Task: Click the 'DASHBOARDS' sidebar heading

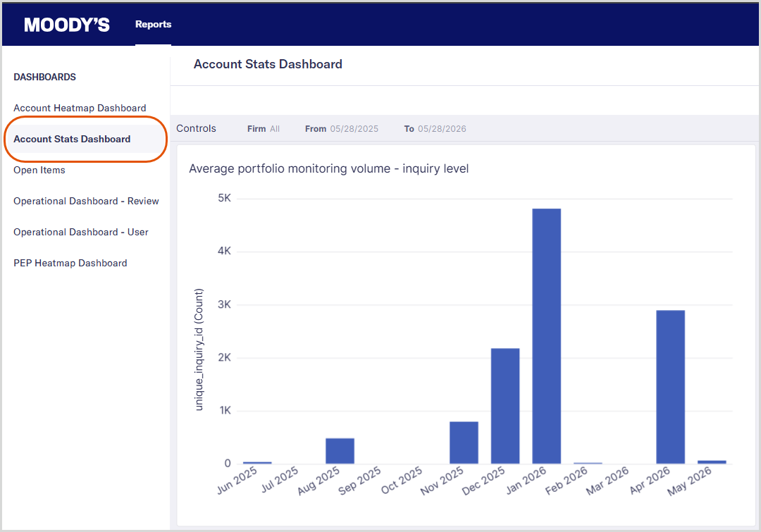Action: pos(44,77)
